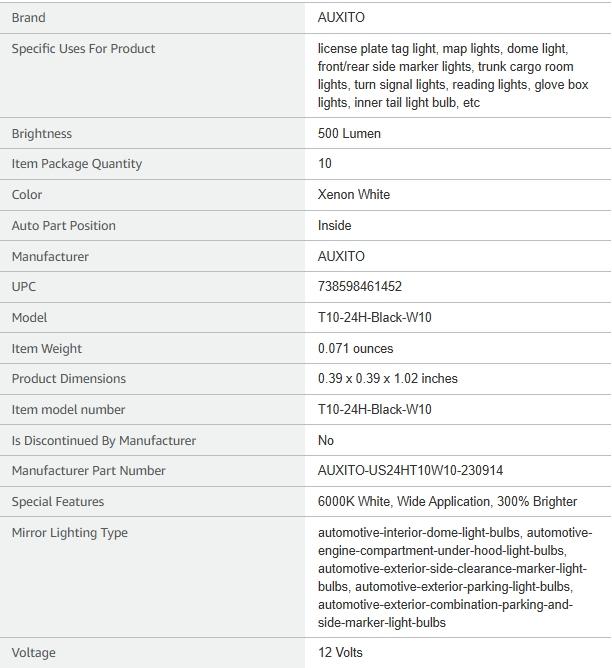The height and width of the screenshot is (668, 612).
Task: Select the 0.071 ounces weight value
Action: 356,348
